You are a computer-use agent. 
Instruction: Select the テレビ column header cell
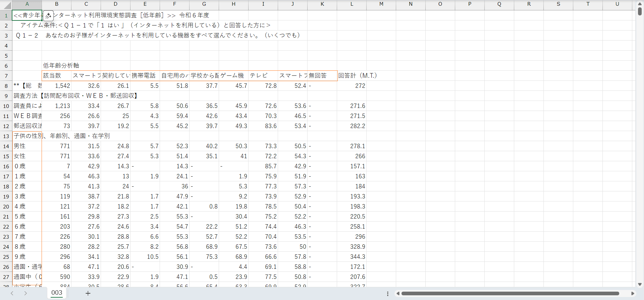(x=263, y=76)
